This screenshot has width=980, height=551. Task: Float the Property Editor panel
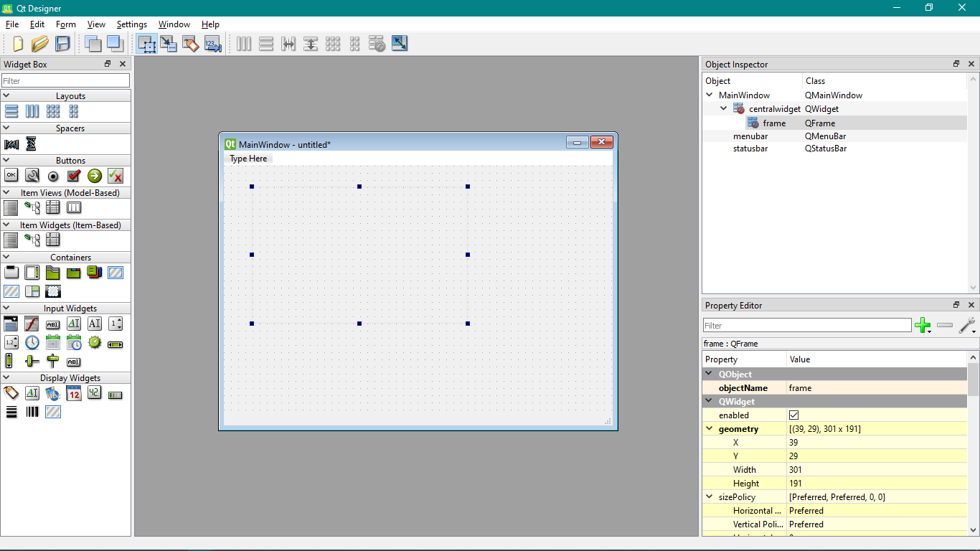tap(956, 305)
